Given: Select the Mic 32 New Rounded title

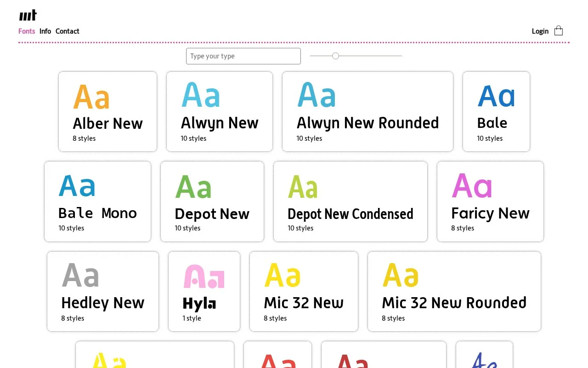Looking at the screenshot, I should point(454,303).
